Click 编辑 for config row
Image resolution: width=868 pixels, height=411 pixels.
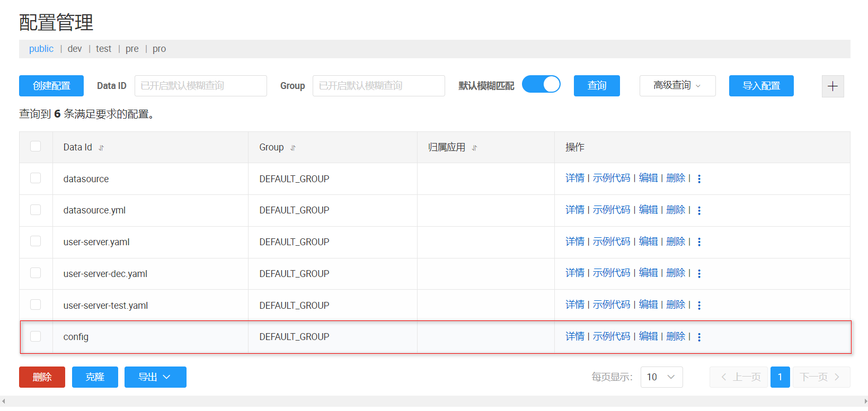648,336
